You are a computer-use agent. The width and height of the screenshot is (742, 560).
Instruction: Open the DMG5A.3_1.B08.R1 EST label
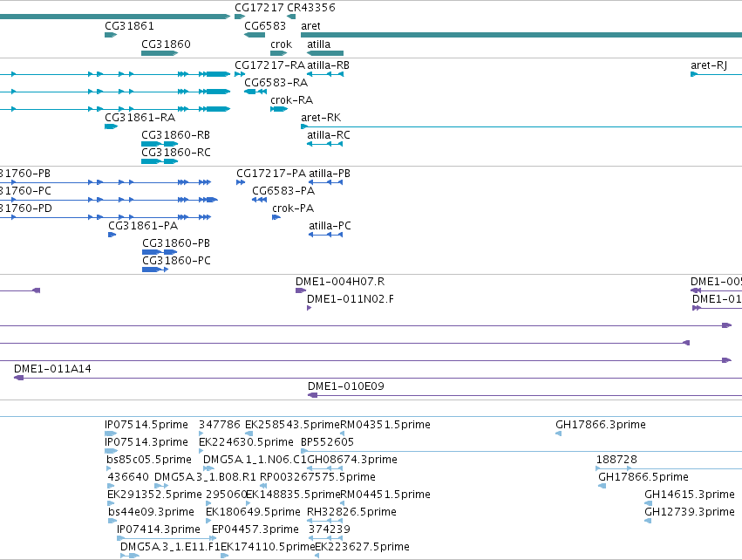tap(205, 477)
